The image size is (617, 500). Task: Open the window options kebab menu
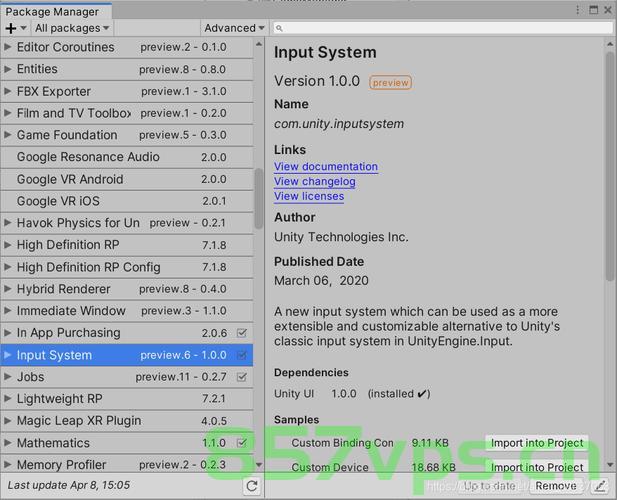click(578, 10)
